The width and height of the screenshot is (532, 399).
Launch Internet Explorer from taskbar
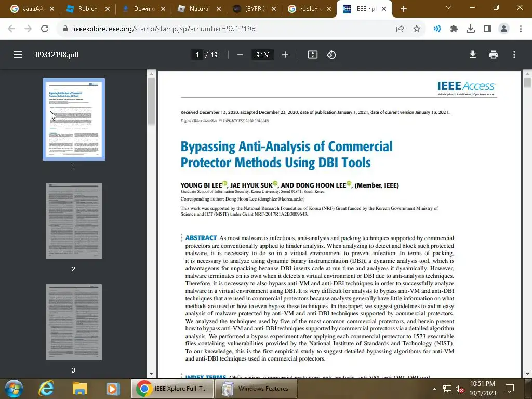point(46,389)
